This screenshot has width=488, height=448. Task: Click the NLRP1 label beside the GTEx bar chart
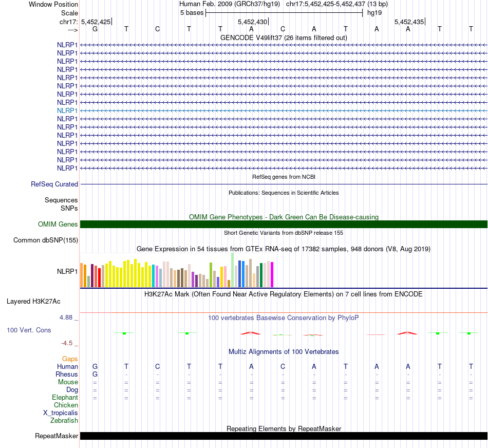(67, 271)
